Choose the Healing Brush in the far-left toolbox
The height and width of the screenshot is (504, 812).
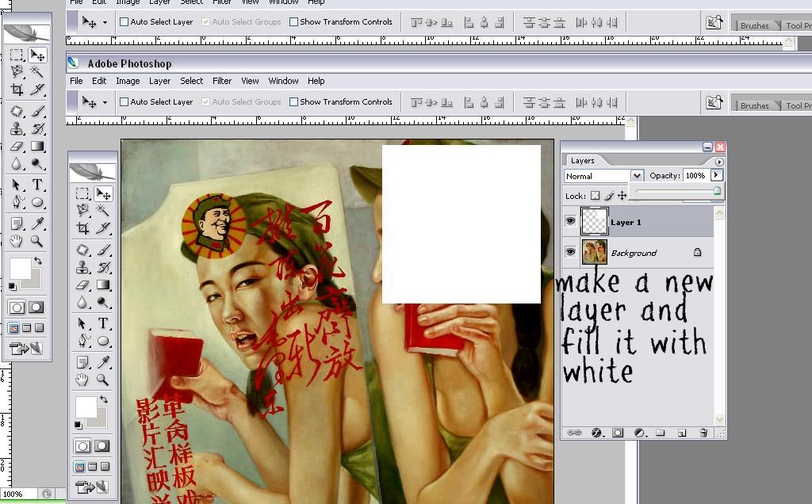click(x=17, y=111)
